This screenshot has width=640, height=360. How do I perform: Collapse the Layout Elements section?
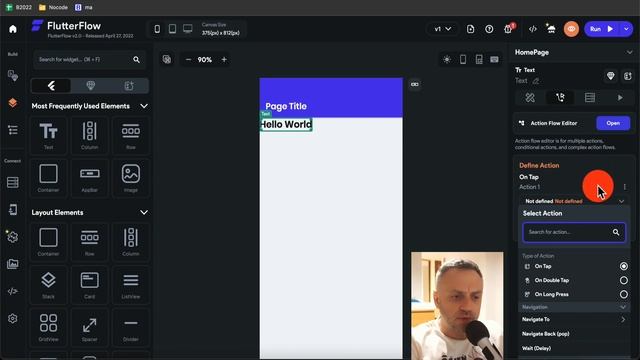click(x=144, y=213)
